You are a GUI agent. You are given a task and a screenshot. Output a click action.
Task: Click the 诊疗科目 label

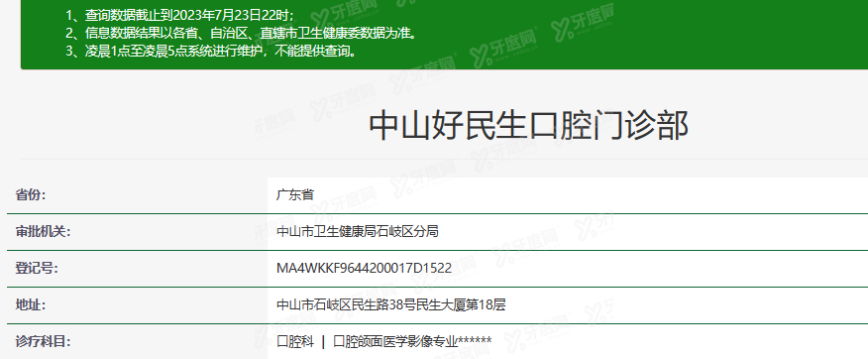(43, 341)
